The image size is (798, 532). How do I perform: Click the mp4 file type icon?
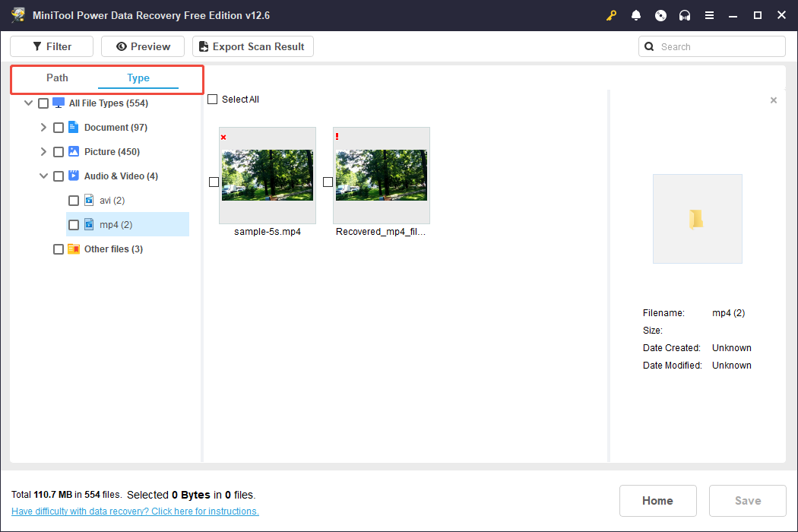pyautogui.click(x=89, y=224)
